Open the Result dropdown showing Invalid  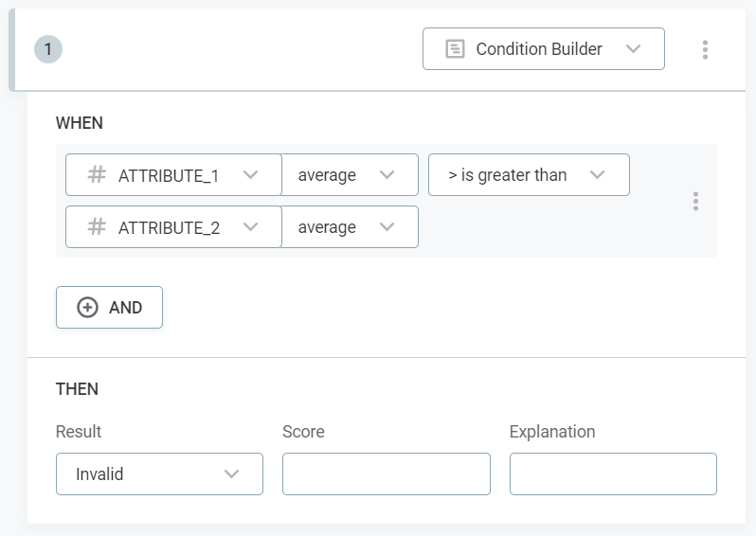158,473
